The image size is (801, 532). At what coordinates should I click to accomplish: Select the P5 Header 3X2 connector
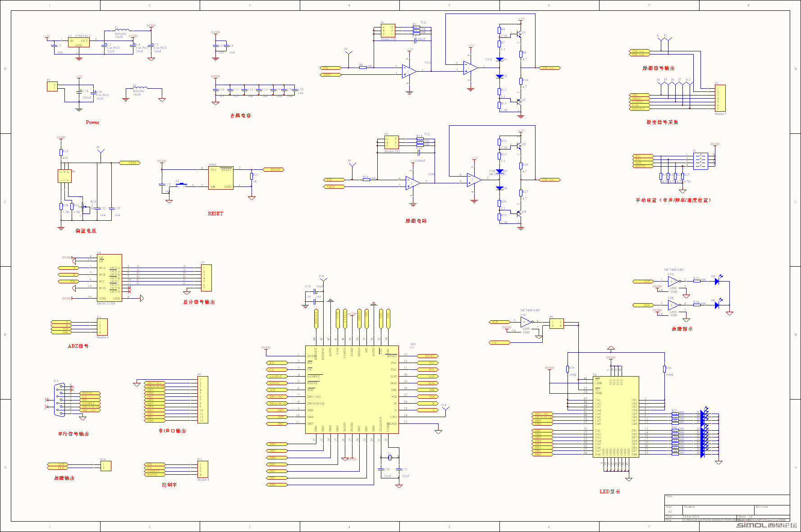[392, 143]
